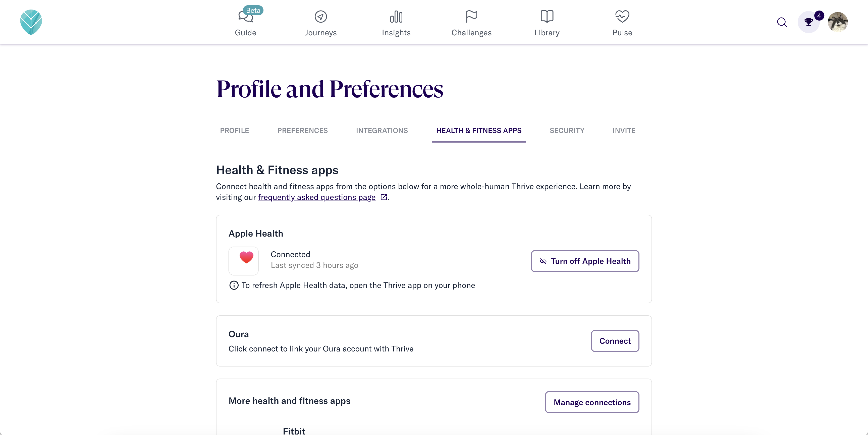Screen dimensions: 868x435
Task: Open Challenges flag icon
Action: (x=471, y=17)
